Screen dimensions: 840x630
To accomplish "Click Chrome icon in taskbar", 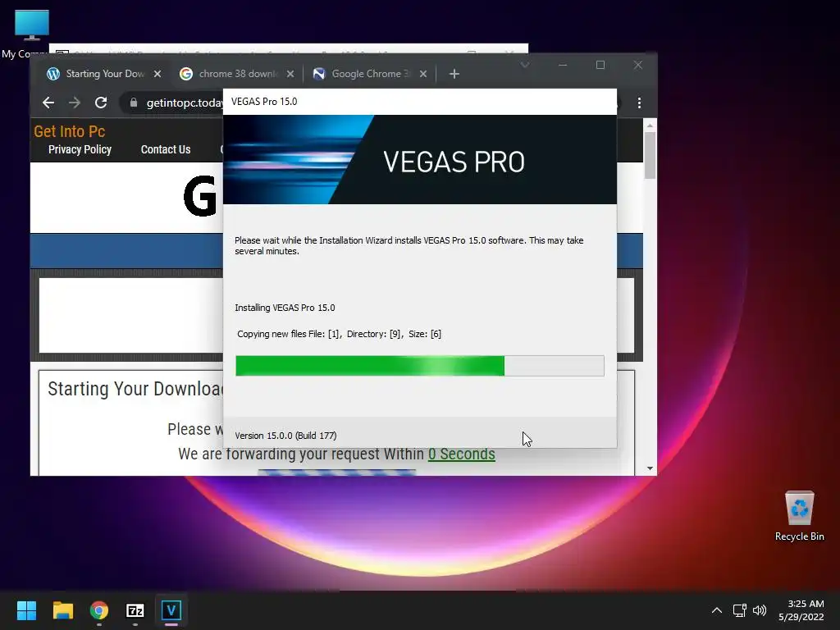I will pyautogui.click(x=99, y=610).
